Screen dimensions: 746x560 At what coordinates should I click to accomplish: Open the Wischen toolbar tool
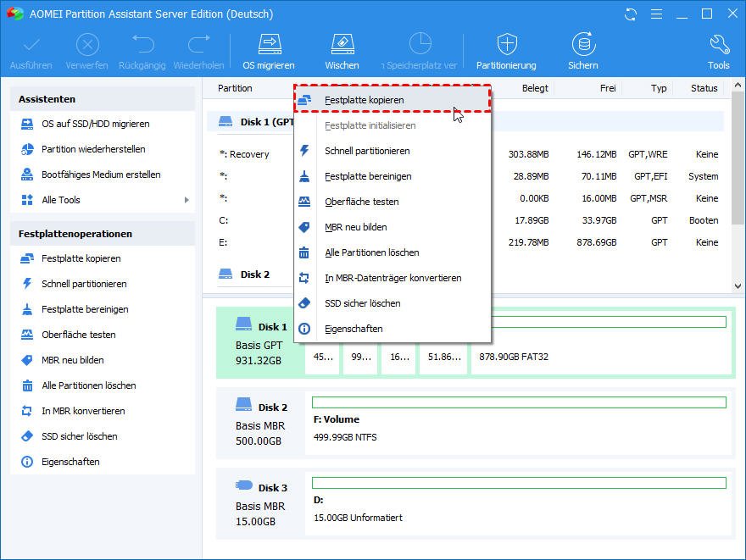[342, 52]
